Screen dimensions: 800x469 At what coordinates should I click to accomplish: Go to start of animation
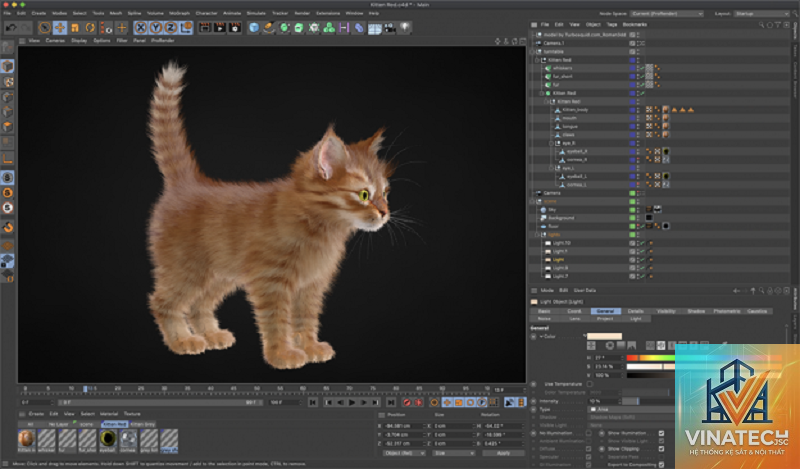[x=313, y=403]
